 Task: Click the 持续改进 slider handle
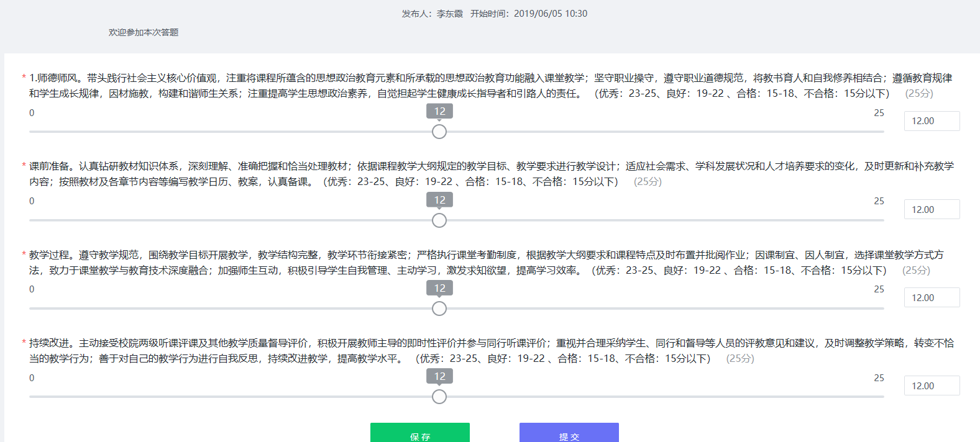pyautogui.click(x=439, y=397)
